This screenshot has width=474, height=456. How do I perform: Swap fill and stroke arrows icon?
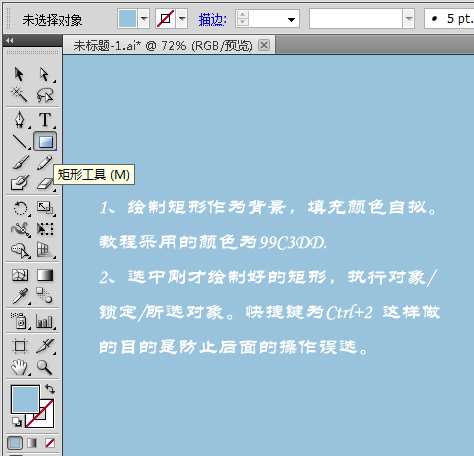pyautogui.click(x=50, y=389)
